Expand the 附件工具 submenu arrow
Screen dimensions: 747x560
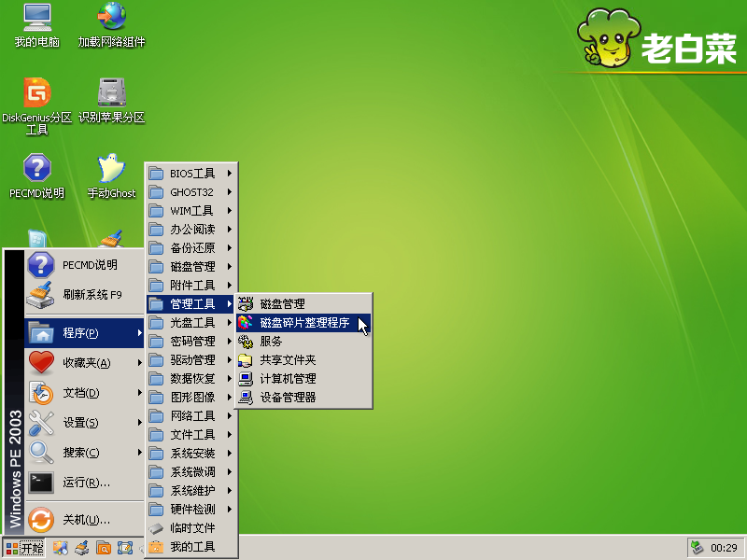[230, 286]
